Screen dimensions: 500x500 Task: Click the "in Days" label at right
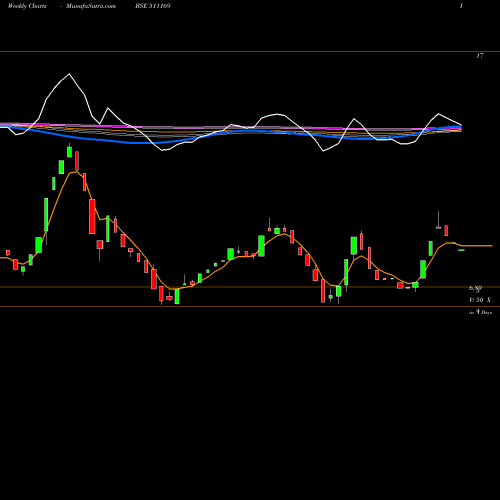point(480,312)
